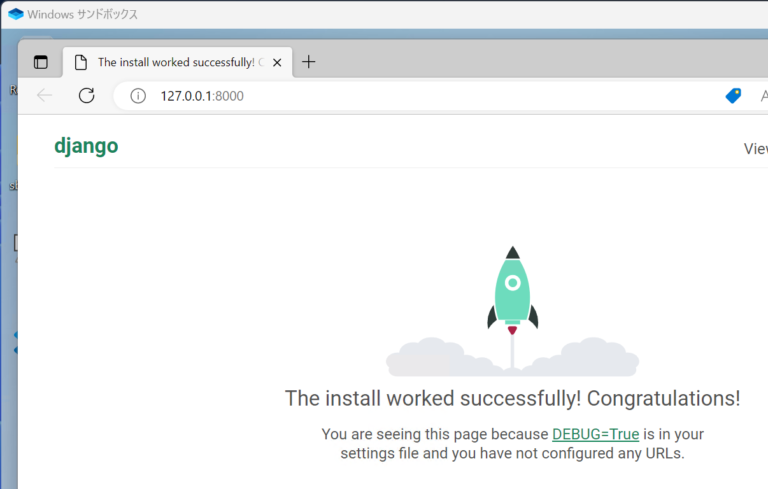Click the green rocket illustration
Viewport: 768px width, 489px height.
click(512, 292)
